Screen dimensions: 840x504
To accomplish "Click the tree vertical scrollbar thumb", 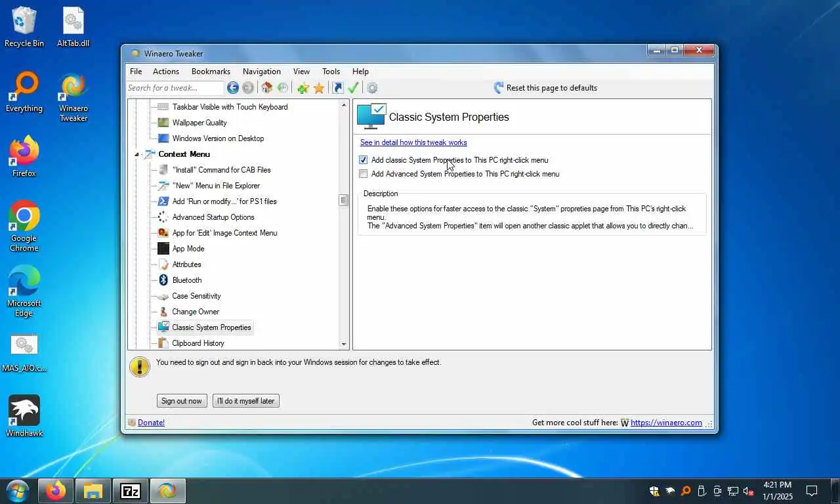I will (x=343, y=200).
